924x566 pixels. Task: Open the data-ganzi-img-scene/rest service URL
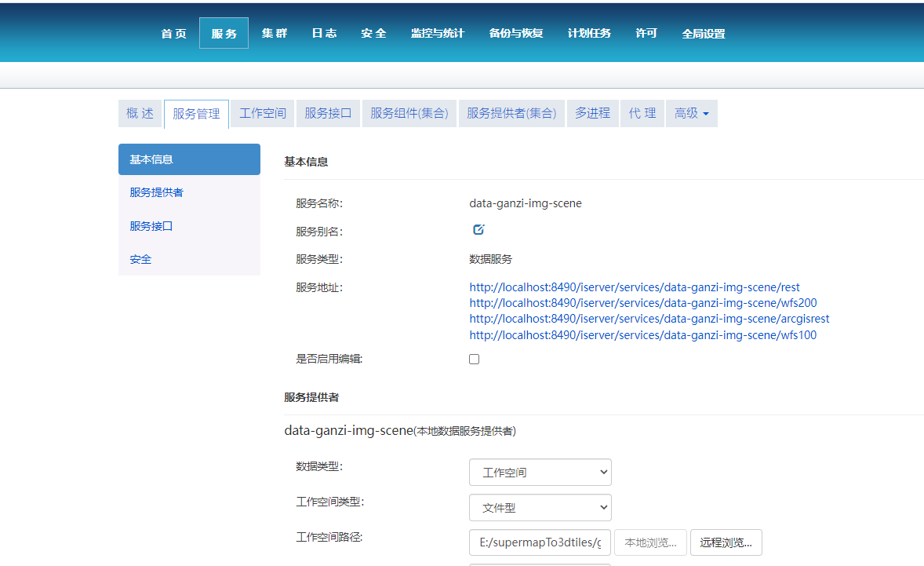coord(634,287)
